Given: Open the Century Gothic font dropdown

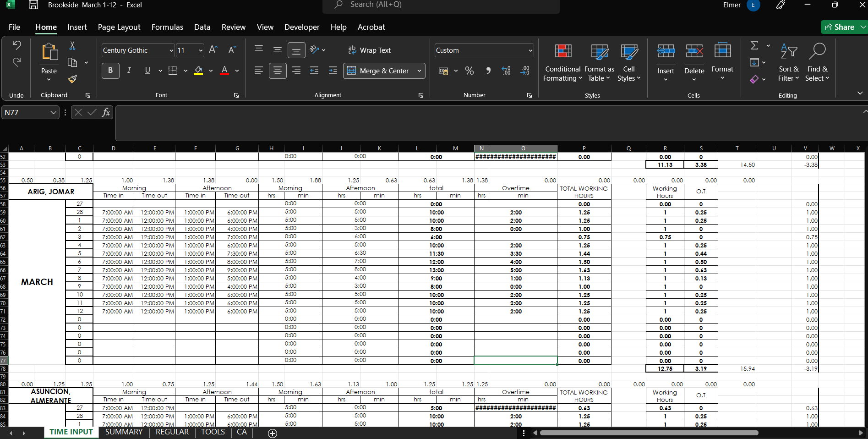Looking at the screenshot, I should [x=171, y=50].
